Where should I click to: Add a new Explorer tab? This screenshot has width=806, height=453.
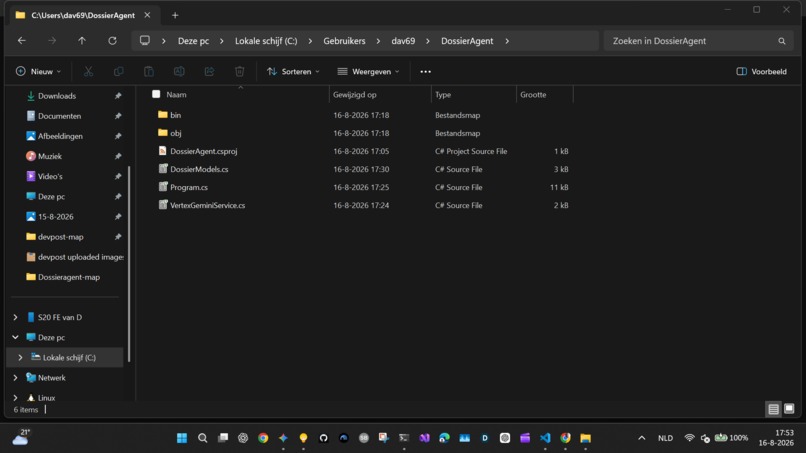(x=175, y=15)
